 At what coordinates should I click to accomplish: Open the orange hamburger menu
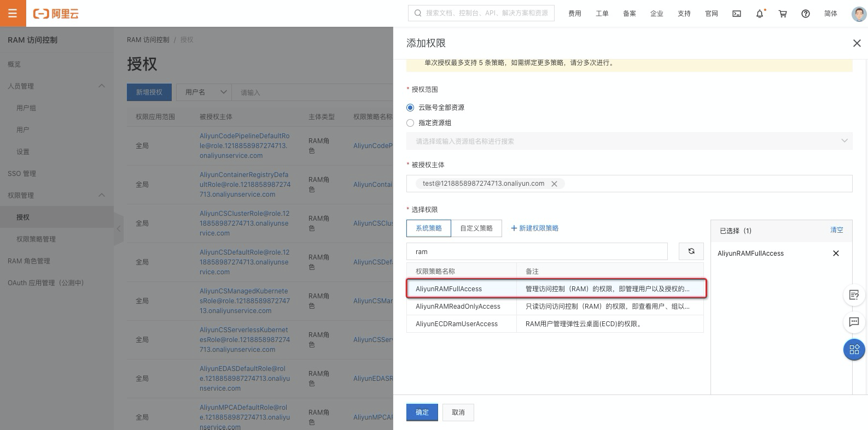tap(13, 13)
